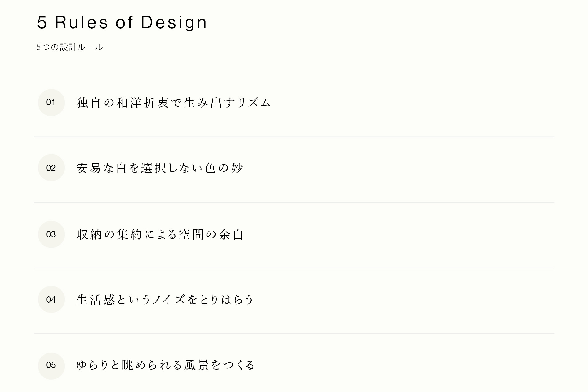This screenshot has width=588, height=392.
Task: Click the 5つの設計ルール subtitle
Action: 70,47
